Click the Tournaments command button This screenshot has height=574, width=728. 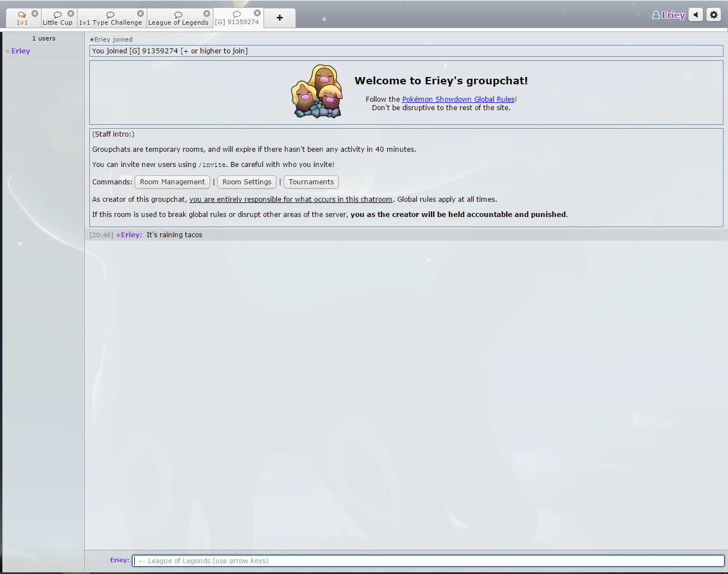[x=311, y=182]
